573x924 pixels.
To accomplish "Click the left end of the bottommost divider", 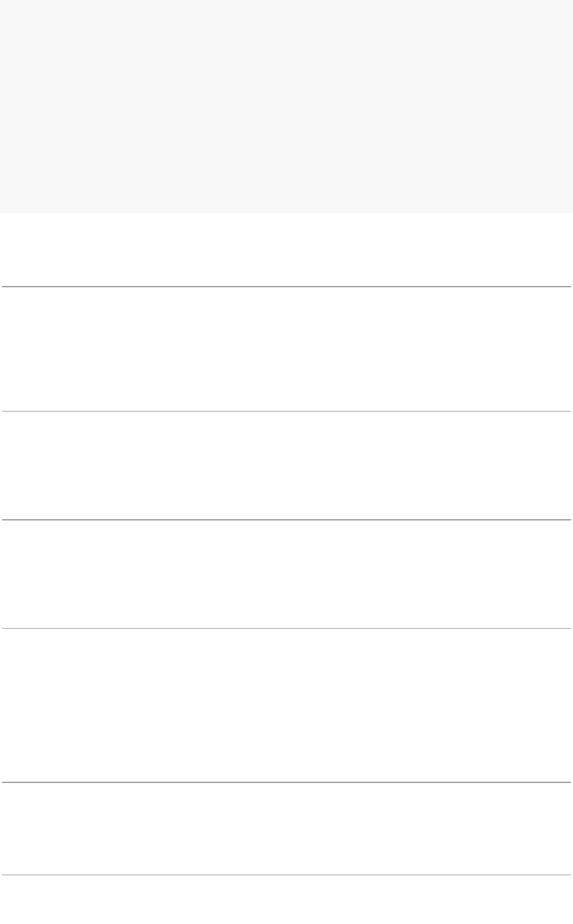I will [x=3, y=875].
